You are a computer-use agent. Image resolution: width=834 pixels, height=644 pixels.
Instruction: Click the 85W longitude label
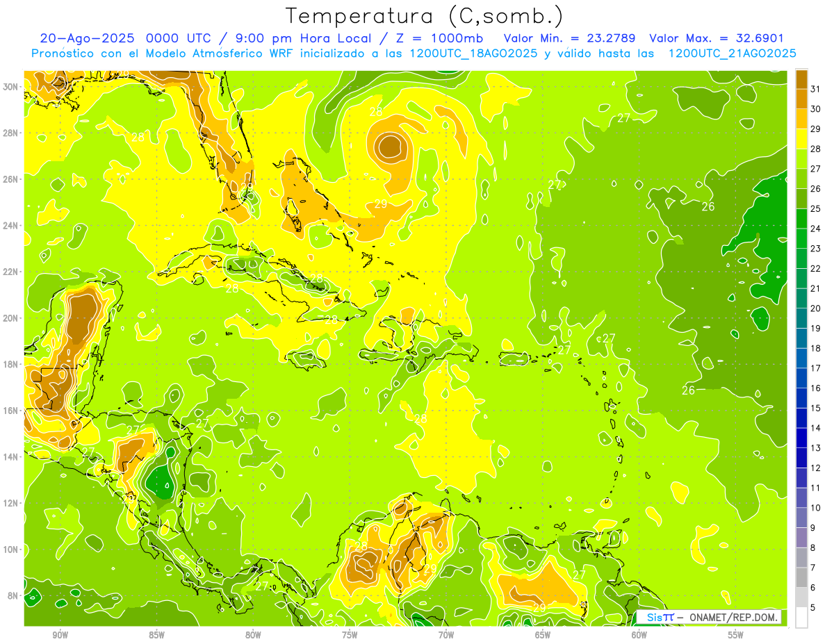tap(156, 635)
